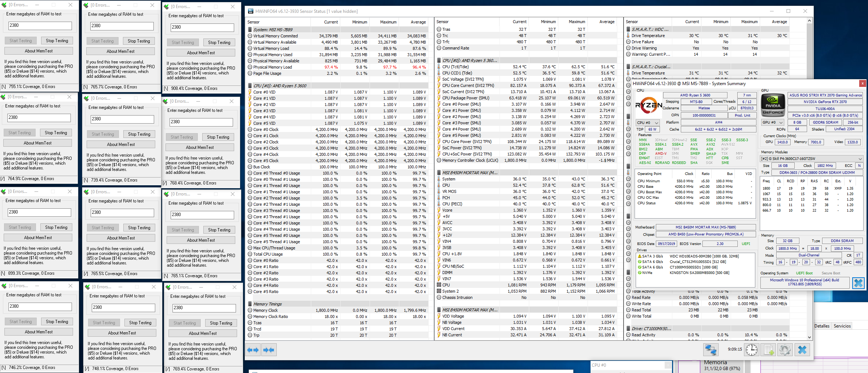
Task: Click MemTest title icon in 908.4% coverage window
Action: 166,7
